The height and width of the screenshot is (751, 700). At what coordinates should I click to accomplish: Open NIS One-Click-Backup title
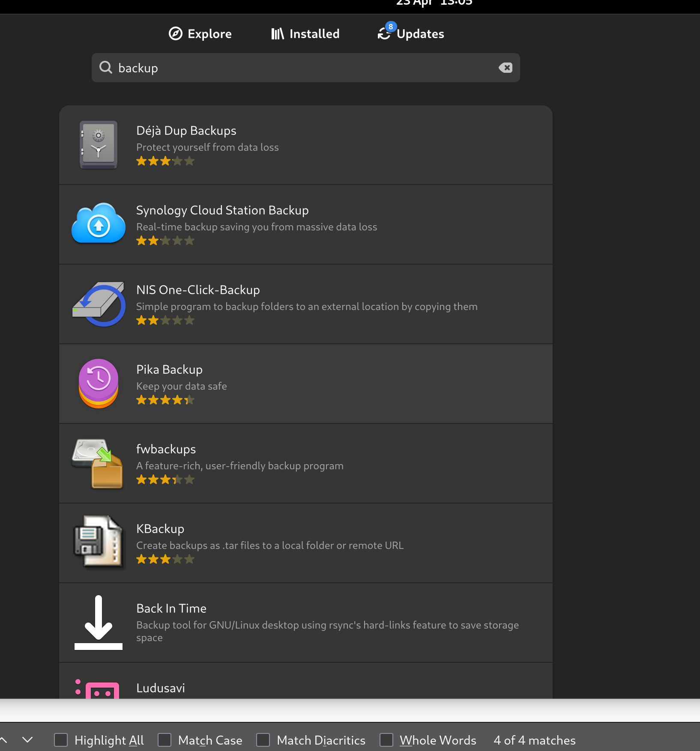click(x=198, y=290)
